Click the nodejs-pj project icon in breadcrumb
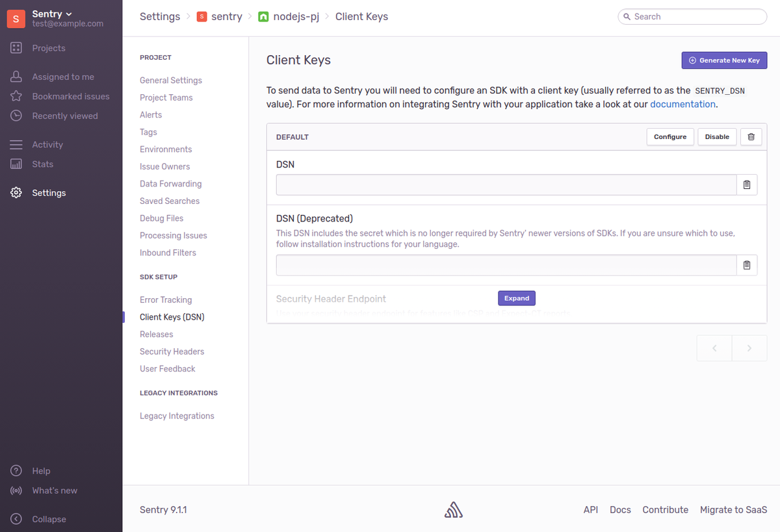Viewport: 780px width, 532px height. click(263, 17)
